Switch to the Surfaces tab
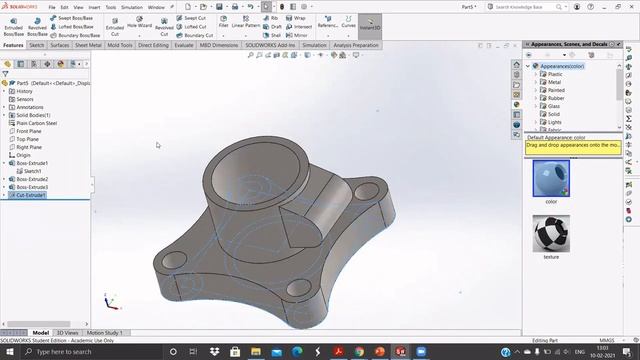 pyautogui.click(x=60, y=45)
